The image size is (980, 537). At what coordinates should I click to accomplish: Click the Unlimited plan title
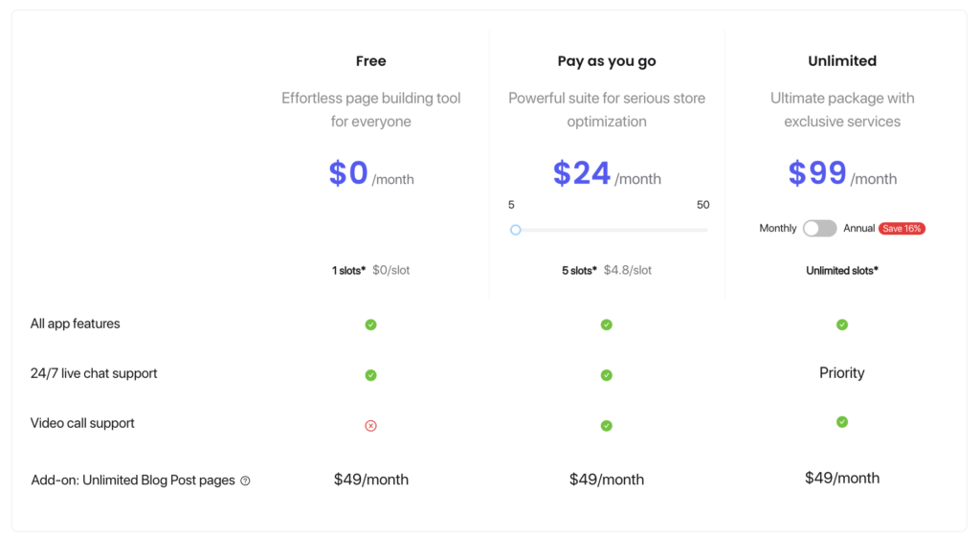point(842,60)
